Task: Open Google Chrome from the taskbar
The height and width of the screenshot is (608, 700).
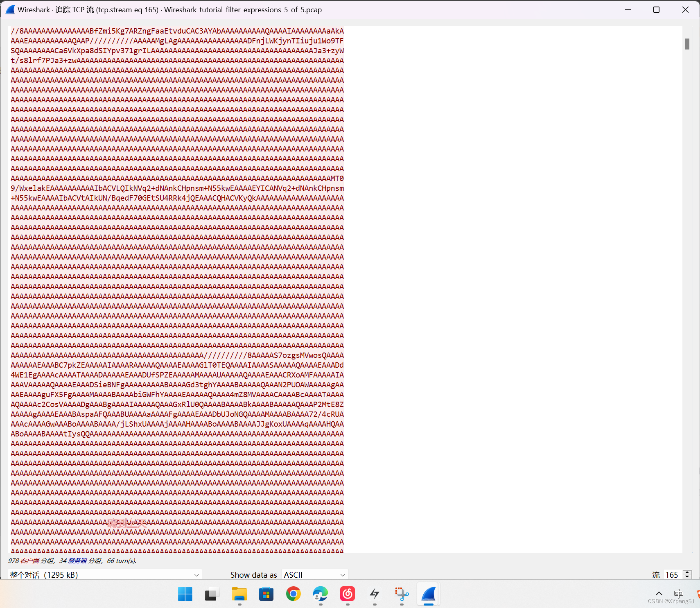Action: [x=294, y=594]
